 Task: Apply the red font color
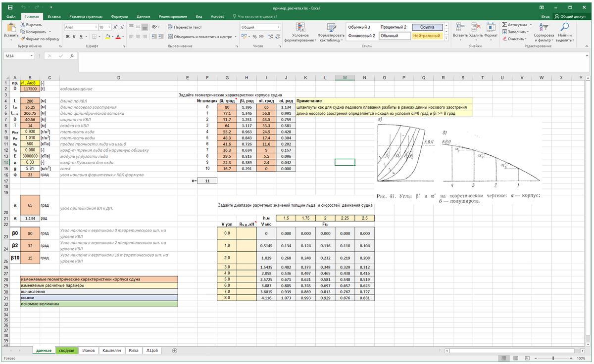(118, 37)
